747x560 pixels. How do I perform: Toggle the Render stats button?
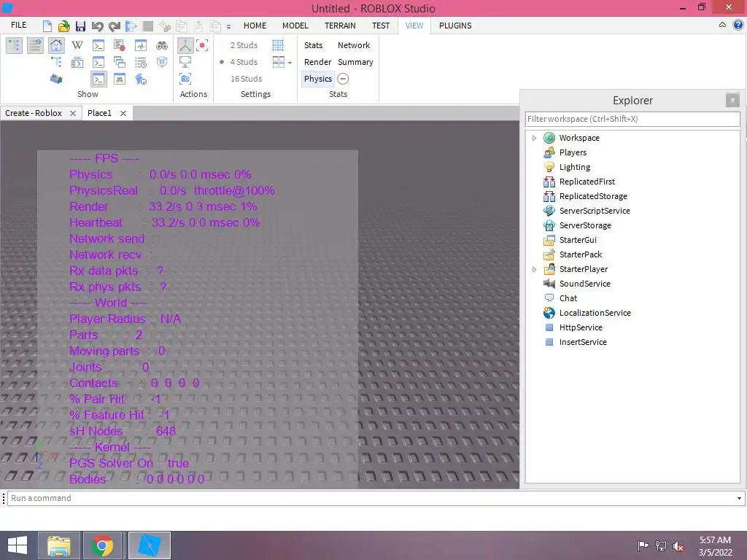tap(317, 62)
